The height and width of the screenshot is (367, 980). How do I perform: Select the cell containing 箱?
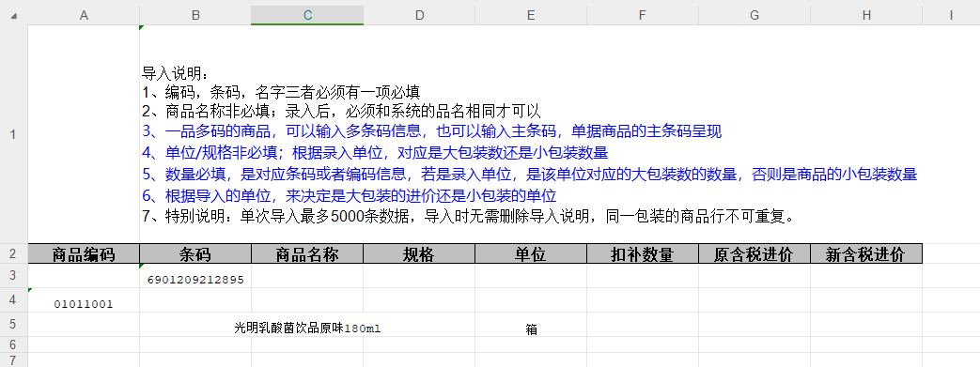(531, 325)
